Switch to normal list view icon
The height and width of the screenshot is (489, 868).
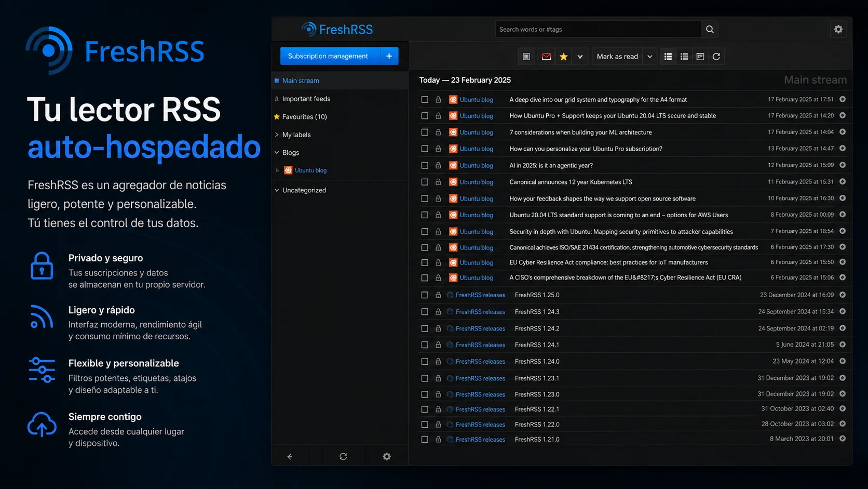(668, 57)
